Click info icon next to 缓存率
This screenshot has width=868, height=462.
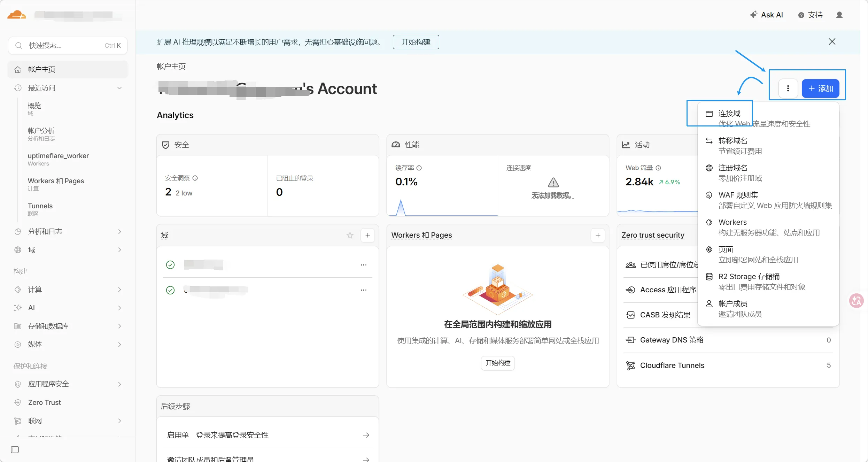tap(419, 168)
